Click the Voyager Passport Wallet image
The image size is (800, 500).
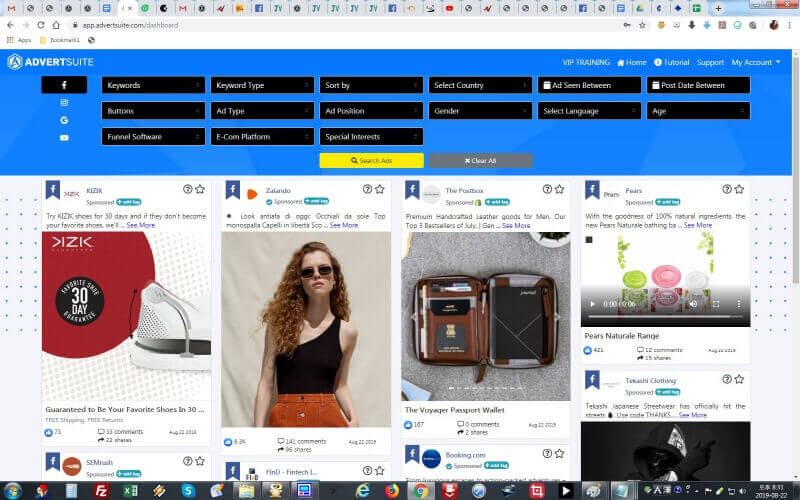tap(486, 316)
